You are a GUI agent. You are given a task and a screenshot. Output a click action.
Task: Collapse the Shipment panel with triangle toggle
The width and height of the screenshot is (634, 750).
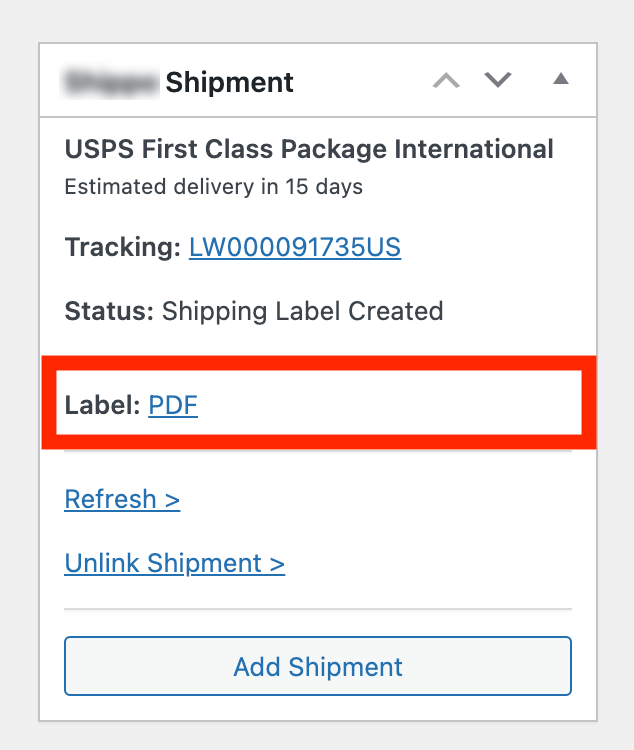coord(561,80)
